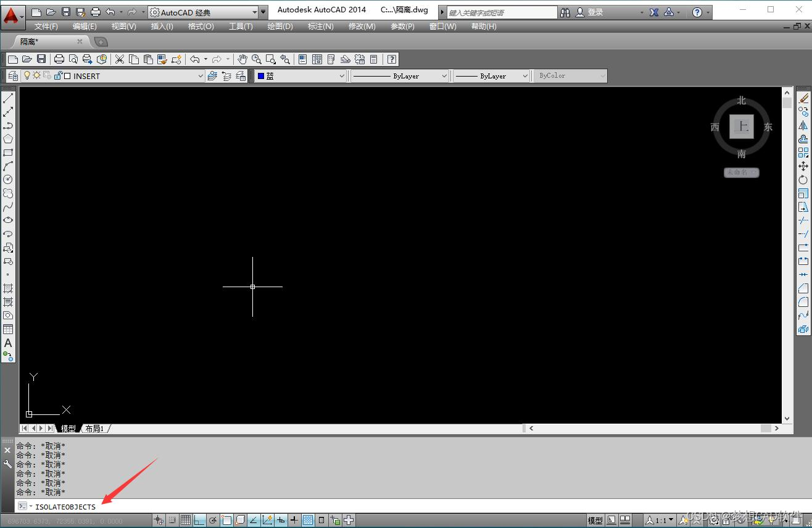Image resolution: width=812 pixels, height=528 pixels.
Task: Click Zoom Previous icon
Action: (x=285, y=59)
